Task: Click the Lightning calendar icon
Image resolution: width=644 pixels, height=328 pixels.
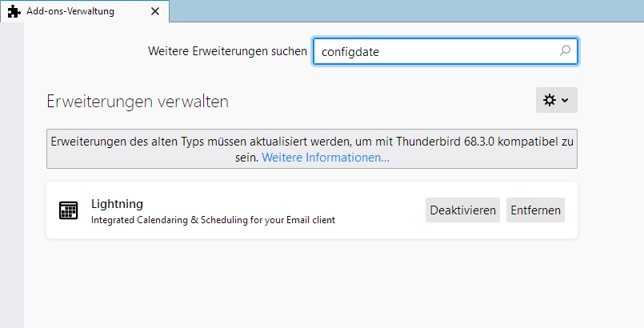Action: tap(68, 210)
